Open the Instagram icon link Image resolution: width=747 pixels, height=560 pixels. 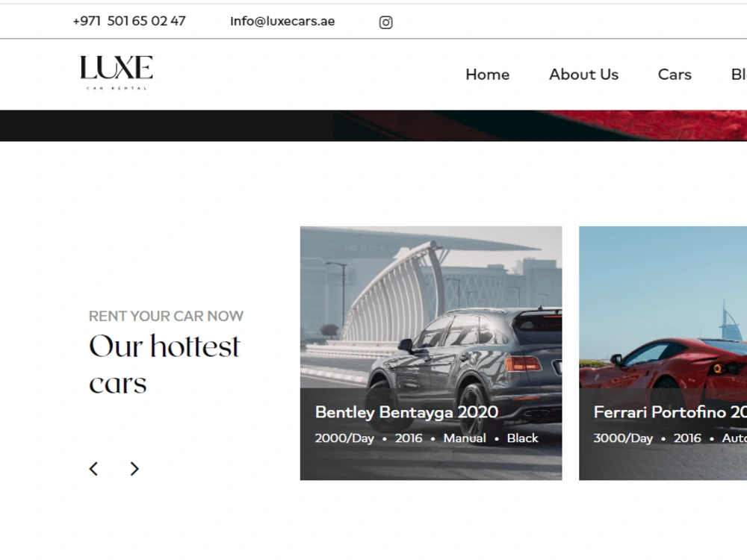click(x=386, y=22)
